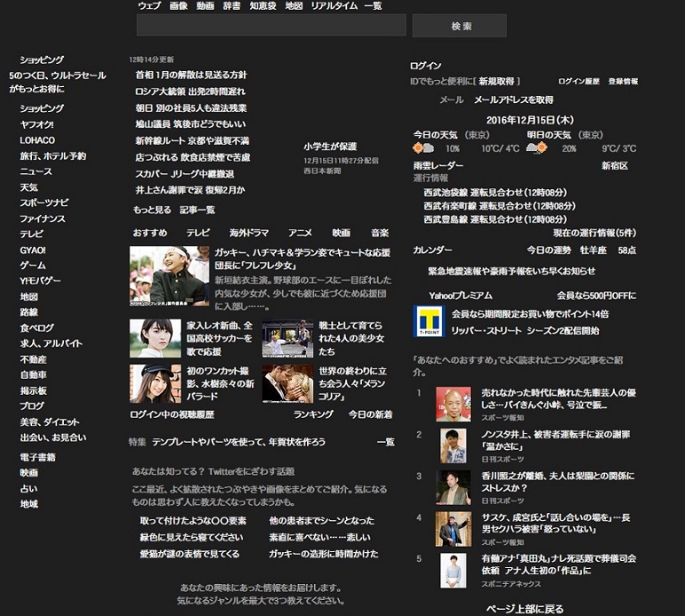This screenshot has height=616, width=685.
Task: Open 登録情報 link
Action: click(x=623, y=82)
